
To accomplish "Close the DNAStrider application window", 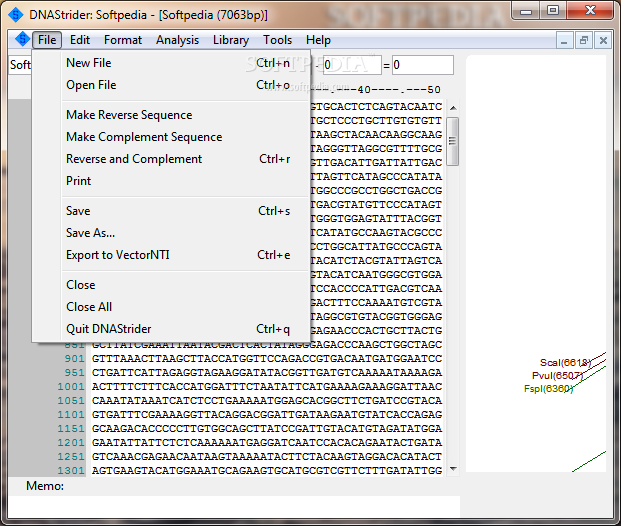I will [590, 11].
